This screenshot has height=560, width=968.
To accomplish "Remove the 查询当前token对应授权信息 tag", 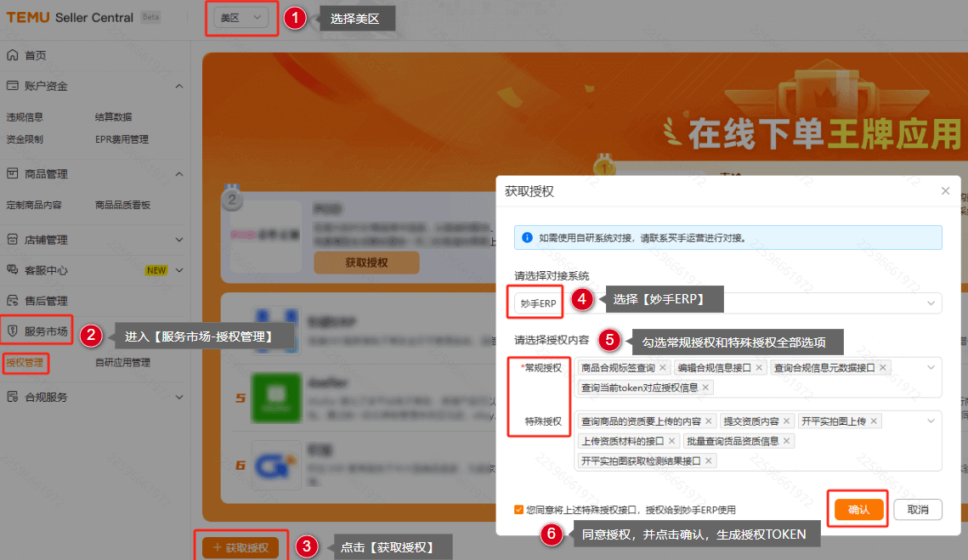I will click(705, 387).
